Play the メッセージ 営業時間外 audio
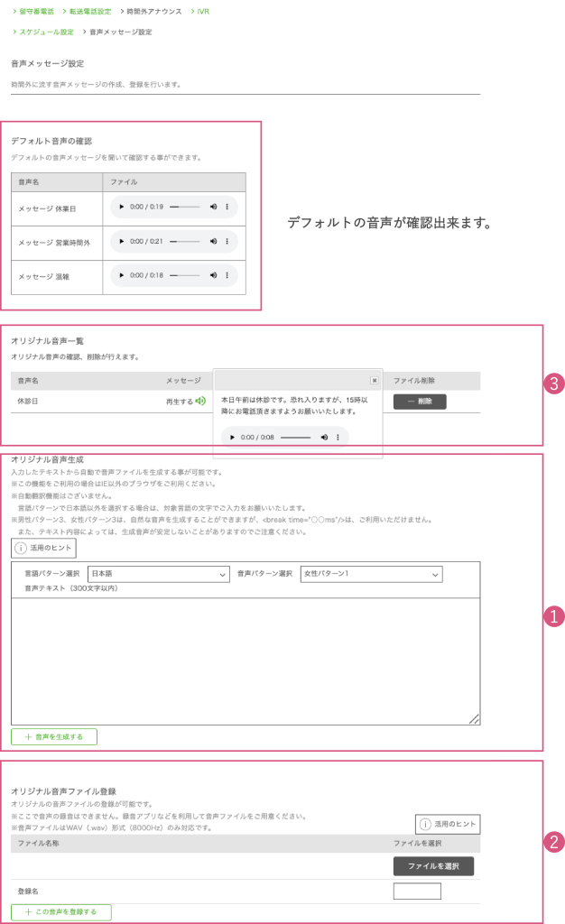This screenshot has width=565, height=924. click(x=121, y=241)
